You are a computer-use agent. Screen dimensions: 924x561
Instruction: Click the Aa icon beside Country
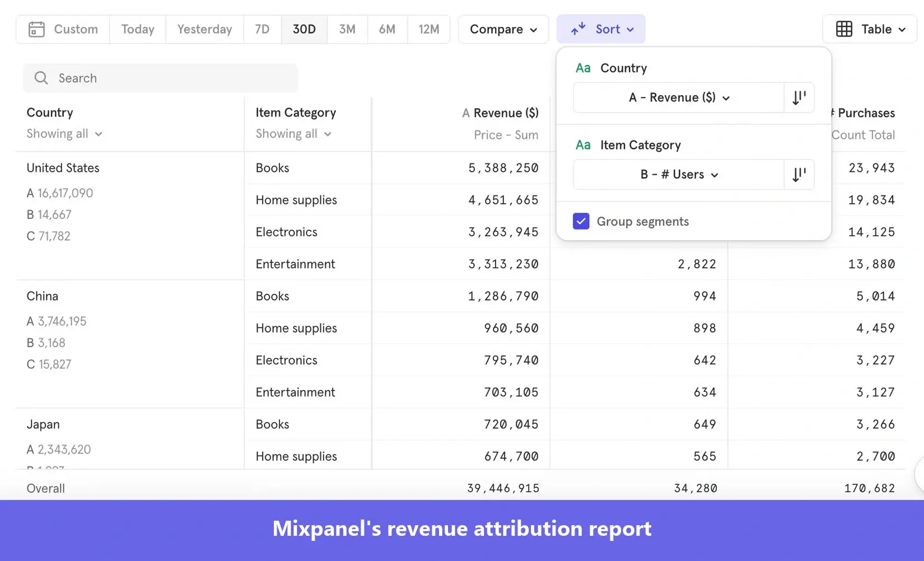tap(583, 68)
